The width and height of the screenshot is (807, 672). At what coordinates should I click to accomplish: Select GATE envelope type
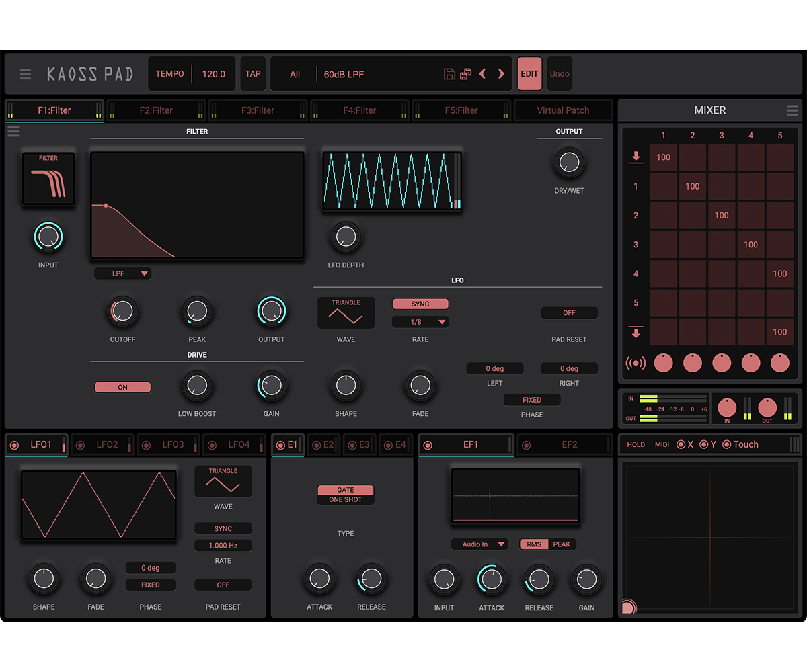click(x=346, y=490)
